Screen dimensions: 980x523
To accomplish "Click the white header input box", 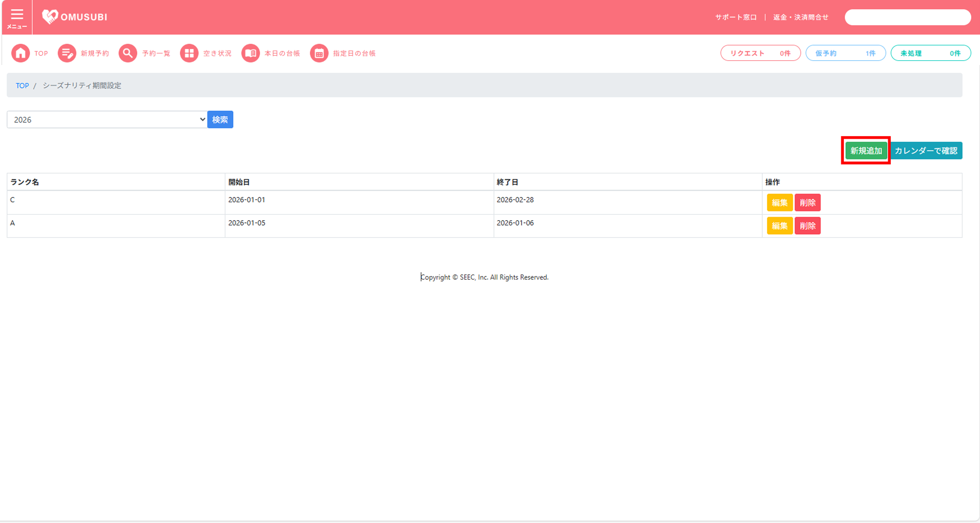I will 908,18.
